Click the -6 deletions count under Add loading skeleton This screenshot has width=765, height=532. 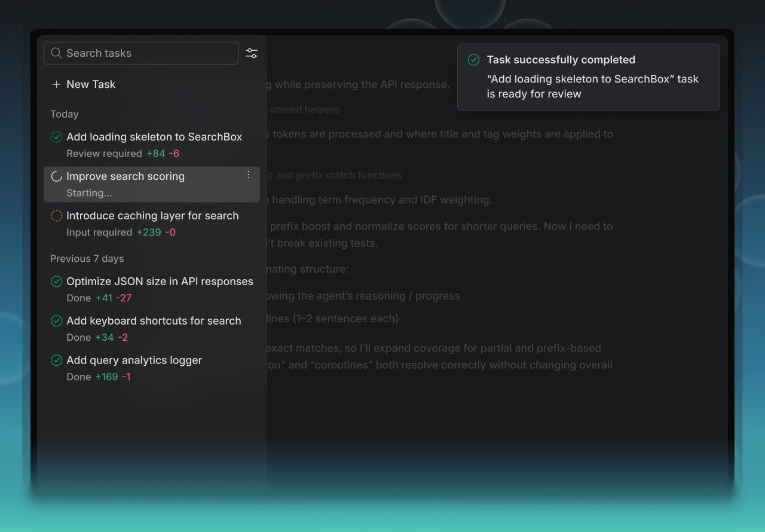(173, 154)
